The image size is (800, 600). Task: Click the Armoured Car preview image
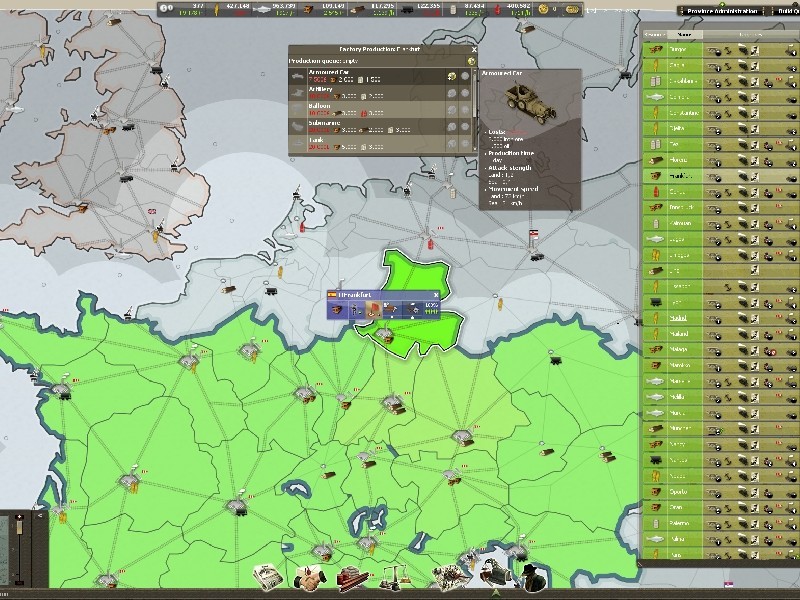[x=531, y=102]
